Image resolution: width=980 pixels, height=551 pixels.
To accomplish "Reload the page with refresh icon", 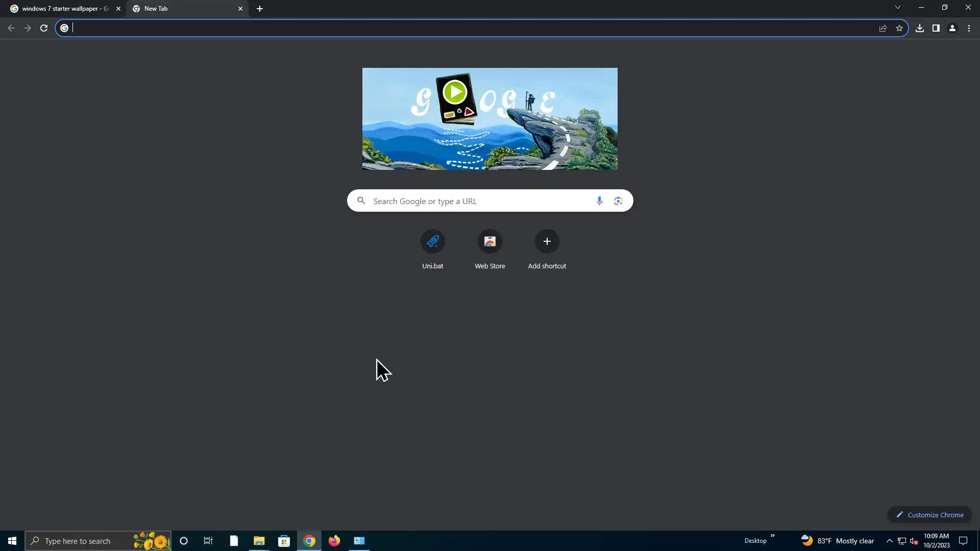I will [x=44, y=29].
